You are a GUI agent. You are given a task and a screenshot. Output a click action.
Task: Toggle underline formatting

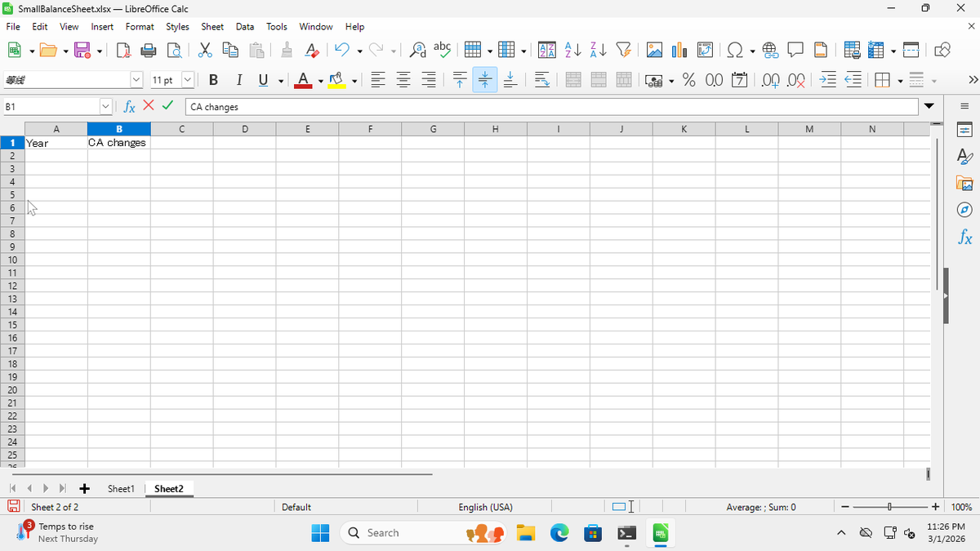[261, 79]
